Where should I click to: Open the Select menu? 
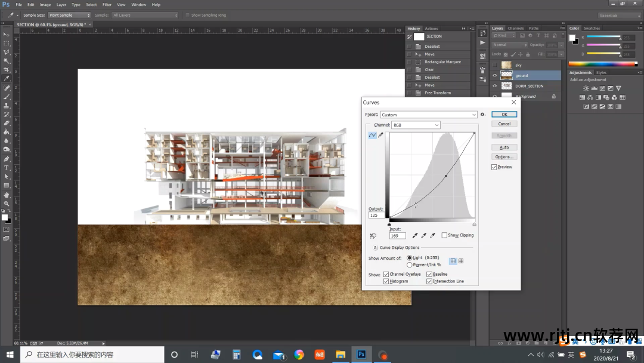pyautogui.click(x=91, y=5)
